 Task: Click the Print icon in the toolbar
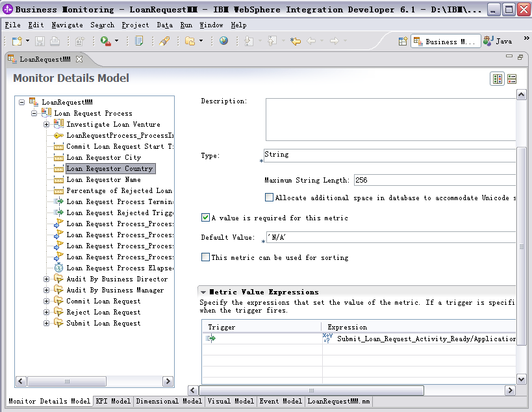pos(55,41)
